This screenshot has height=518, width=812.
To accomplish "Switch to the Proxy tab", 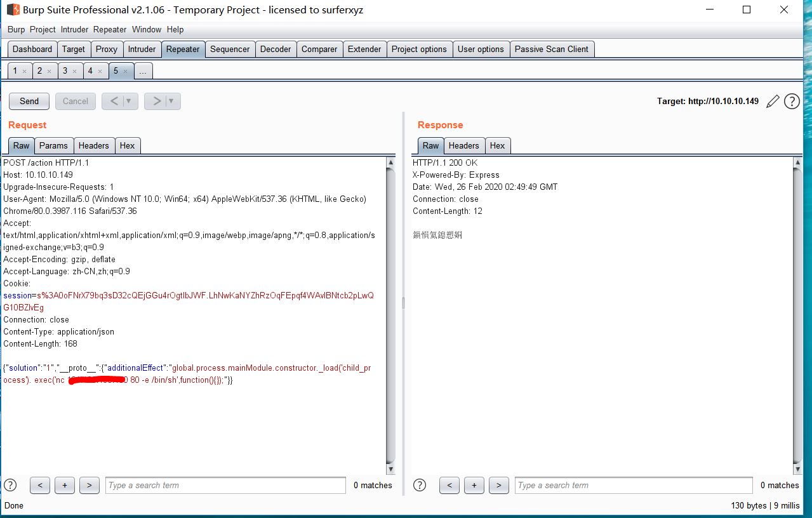I will [107, 49].
